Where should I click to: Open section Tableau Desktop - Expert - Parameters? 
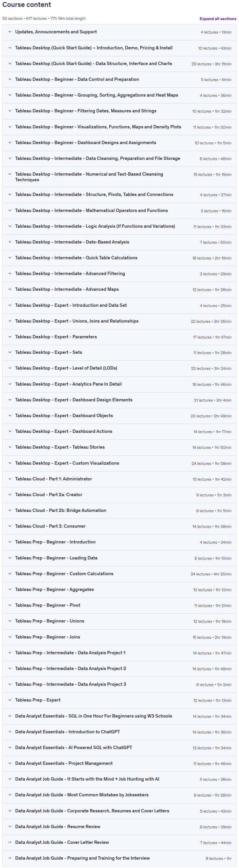click(119, 337)
